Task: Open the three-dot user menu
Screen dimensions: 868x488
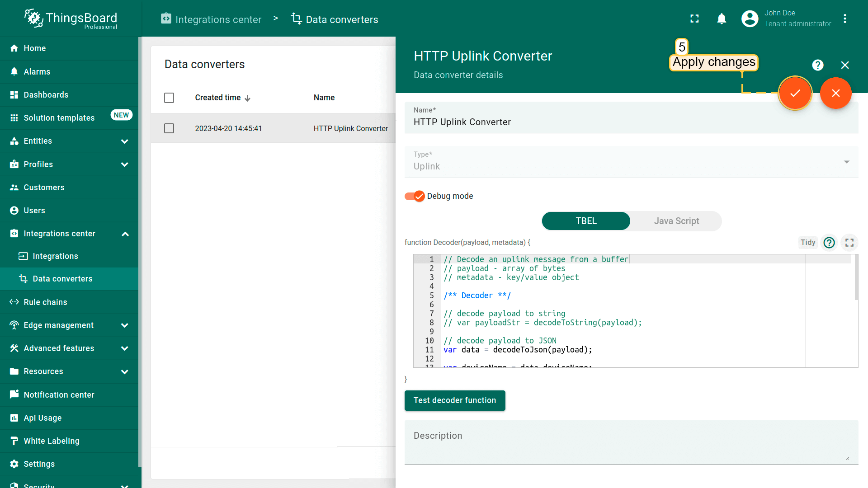Action: click(844, 19)
